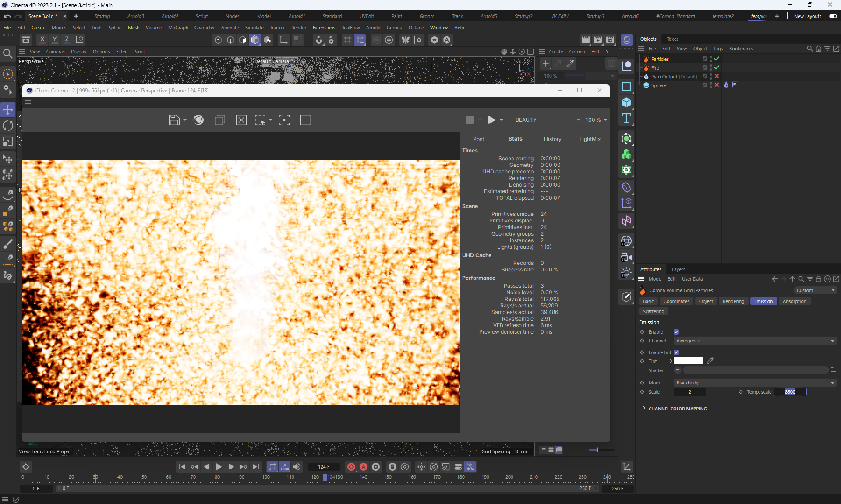
Task: Expand the Channel Color Mapping section
Action: coord(677,409)
